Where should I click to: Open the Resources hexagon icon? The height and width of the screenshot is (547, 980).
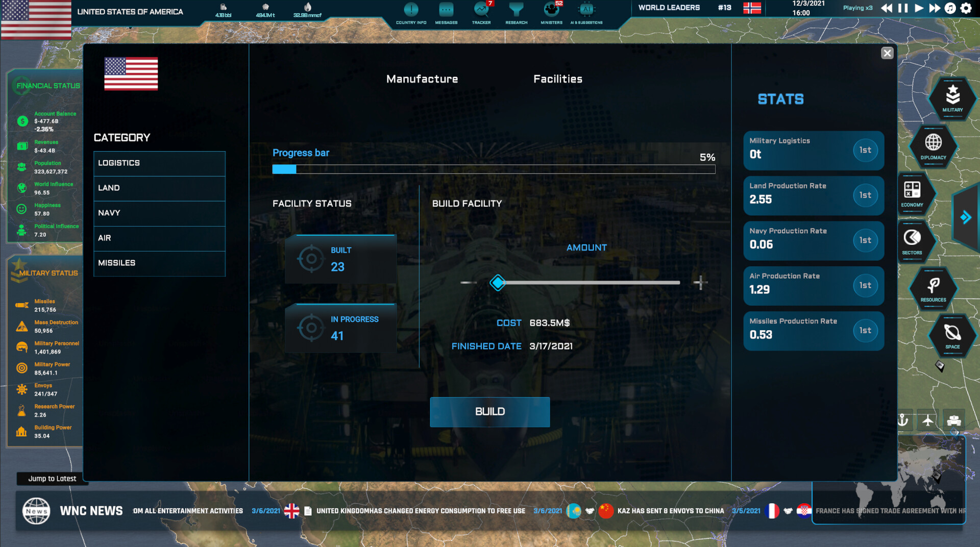pos(933,288)
